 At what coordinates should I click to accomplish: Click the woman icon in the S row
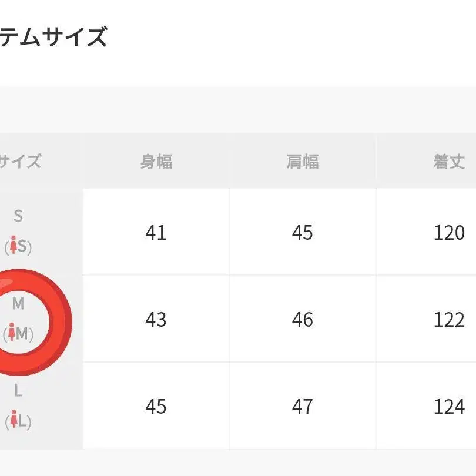point(14,247)
